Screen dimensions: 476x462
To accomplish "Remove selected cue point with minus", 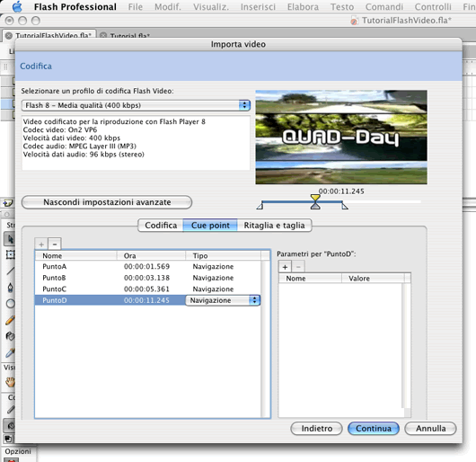I will [x=55, y=244].
